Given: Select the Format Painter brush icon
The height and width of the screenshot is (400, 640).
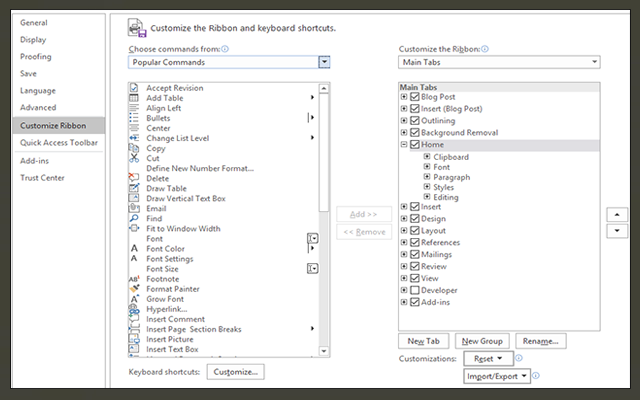Looking at the screenshot, I should pyautogui.click(x=133, y=289).
